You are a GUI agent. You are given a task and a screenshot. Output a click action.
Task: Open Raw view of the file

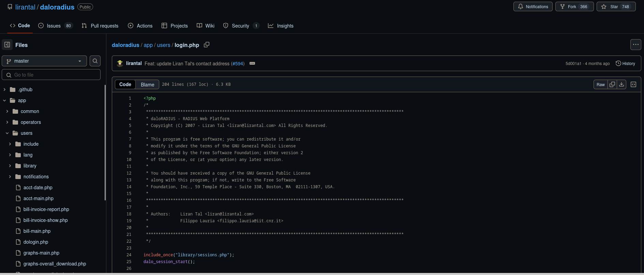tap(601, 84)
